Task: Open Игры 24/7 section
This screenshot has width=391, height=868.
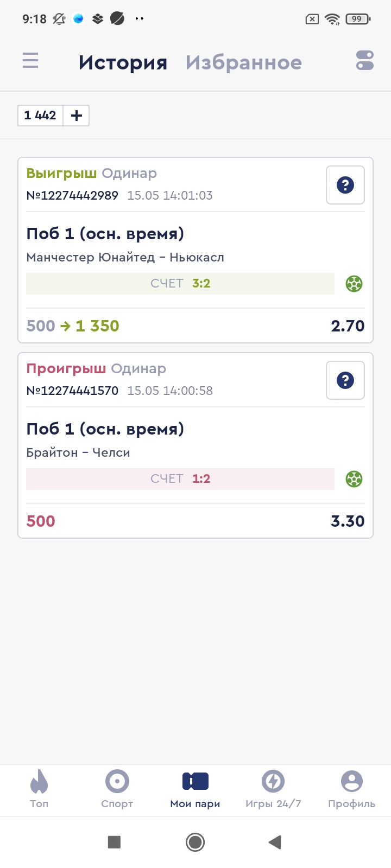Action: (x=273, y=789)
